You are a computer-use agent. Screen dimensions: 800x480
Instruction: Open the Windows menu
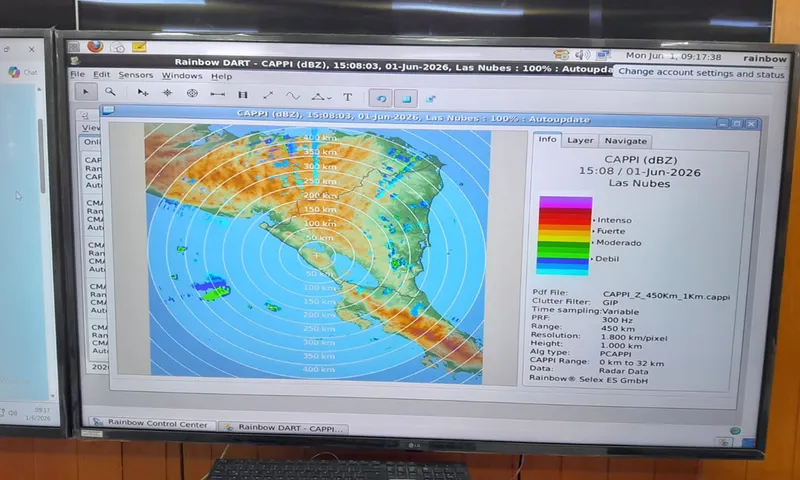182,75
